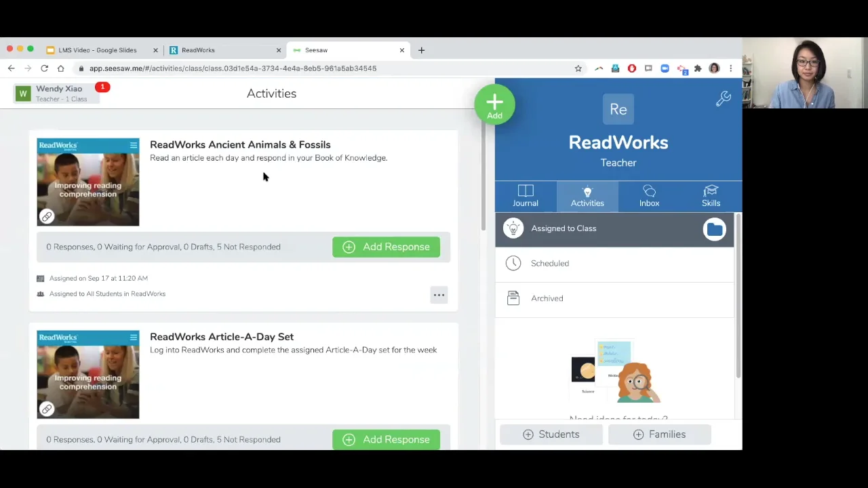Screen dimensions: 868x488
Task: Close the Seesaw browser tab
Action: click(401, 50)
